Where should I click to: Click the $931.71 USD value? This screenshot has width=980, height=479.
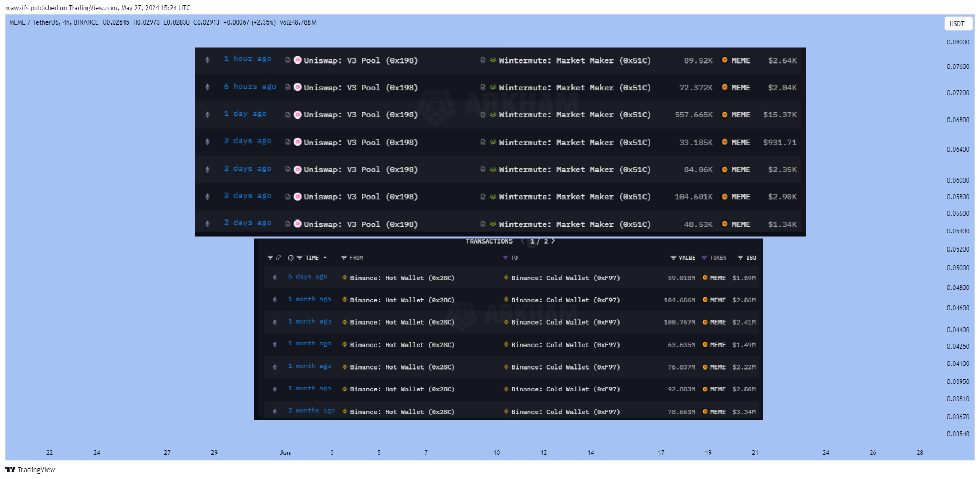[x=780, y=143]
